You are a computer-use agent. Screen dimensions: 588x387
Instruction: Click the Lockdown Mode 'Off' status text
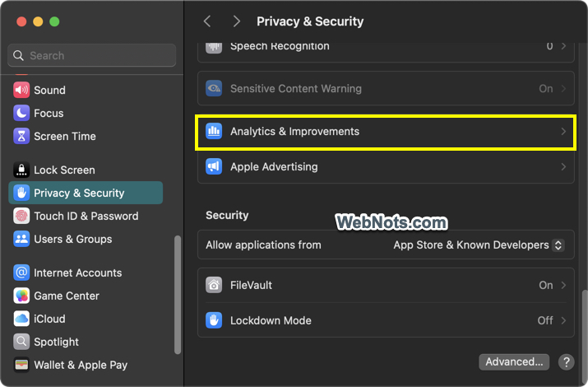545,320
